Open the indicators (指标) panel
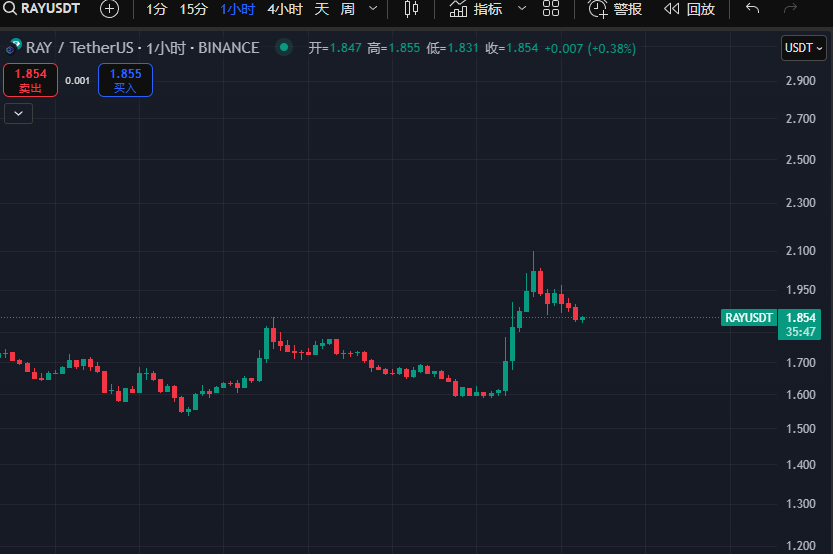This screenshot has width=833, height=554. 476,9
